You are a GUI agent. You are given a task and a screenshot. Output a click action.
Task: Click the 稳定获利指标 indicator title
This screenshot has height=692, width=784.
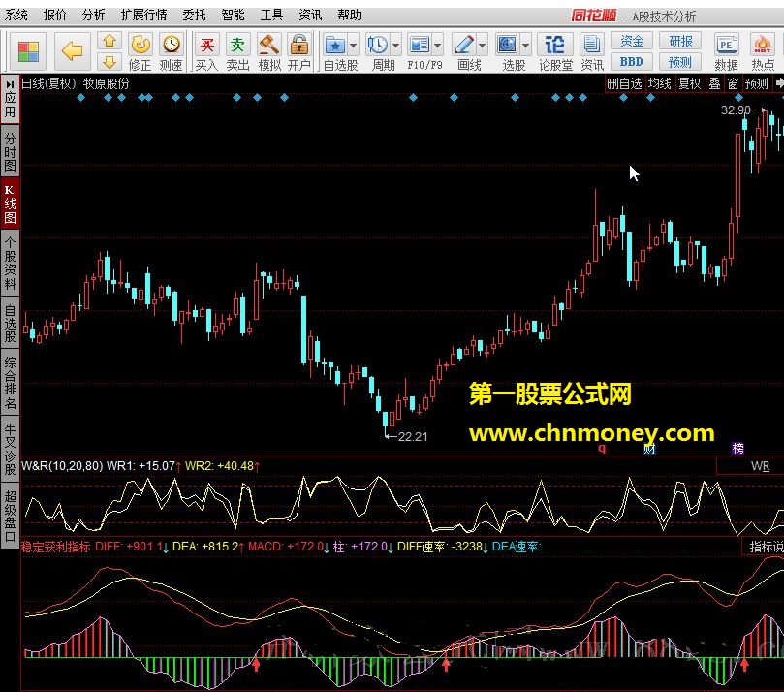55,547
